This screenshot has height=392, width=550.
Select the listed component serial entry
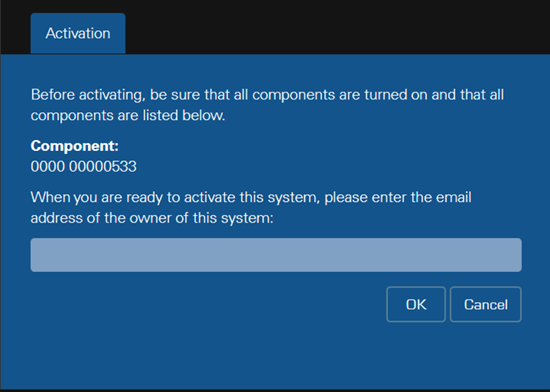[x=84, y=166]
